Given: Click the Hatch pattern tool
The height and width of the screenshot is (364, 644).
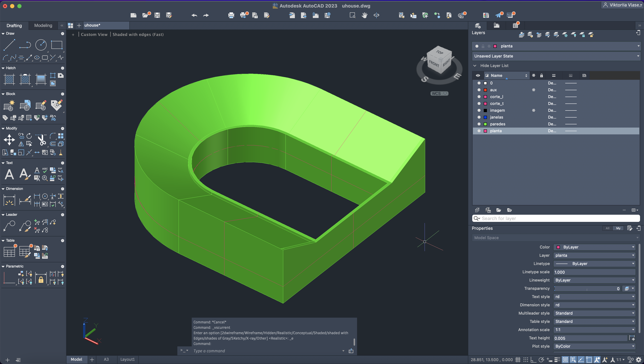Looking at the screenshot, I should (9, 79).
